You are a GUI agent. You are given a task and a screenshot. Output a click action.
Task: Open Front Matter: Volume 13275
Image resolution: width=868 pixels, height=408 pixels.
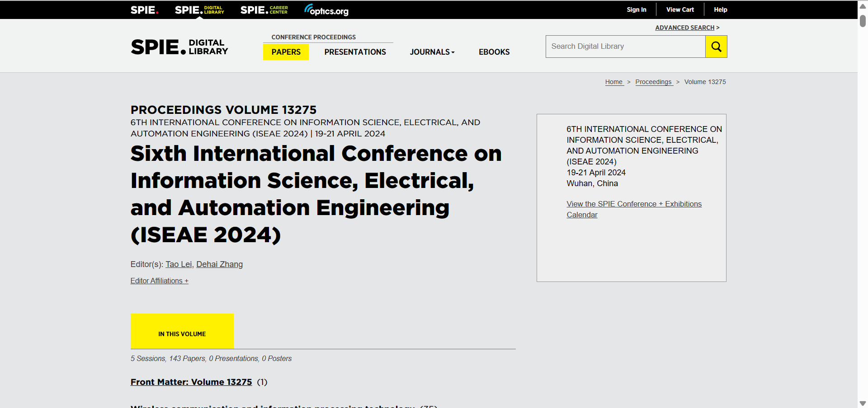click(x=191, y=382)
